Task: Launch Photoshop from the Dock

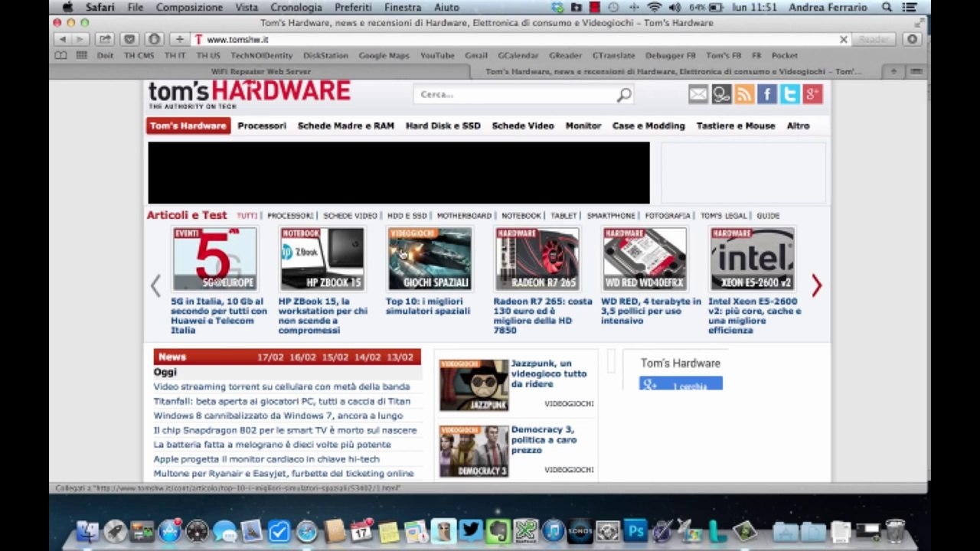Action: (635, 531)
